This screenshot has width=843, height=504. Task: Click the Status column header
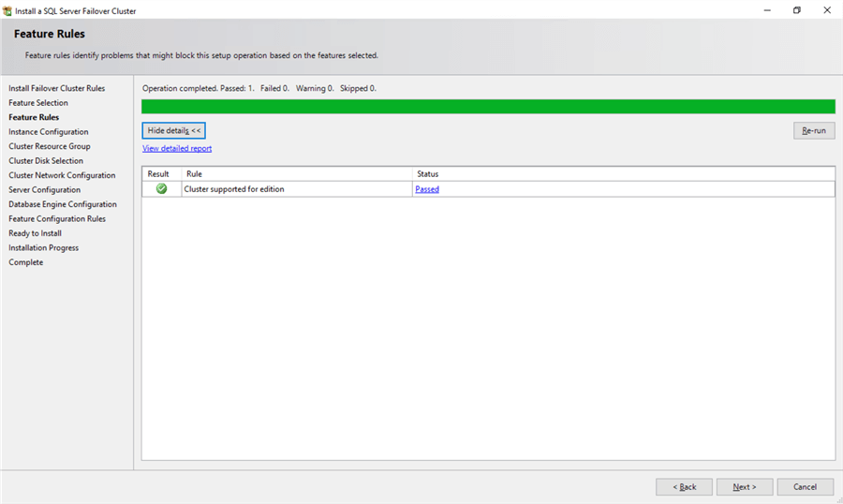pos(624,173)
